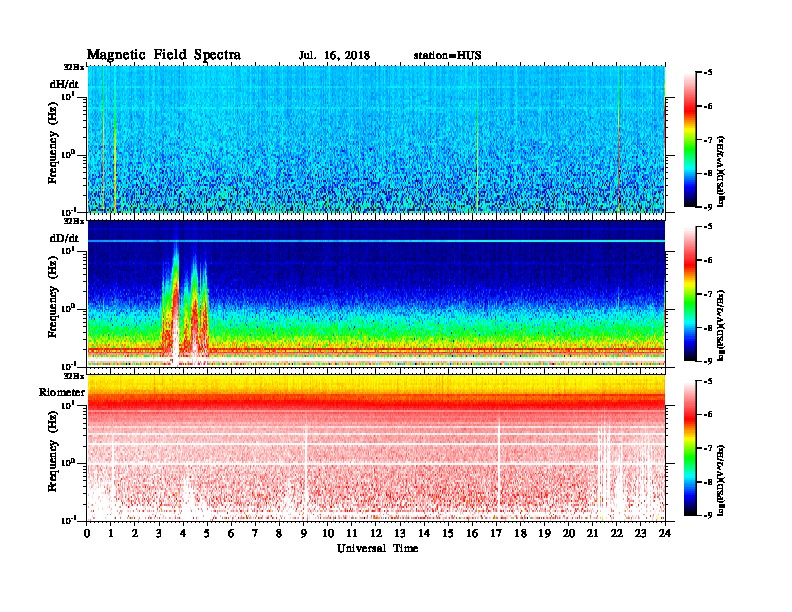The width and height of the screenshot is (792, 612).
Task: Click the log(PSD) label on the dD/dt color bar
Action: tap(721, 326)
